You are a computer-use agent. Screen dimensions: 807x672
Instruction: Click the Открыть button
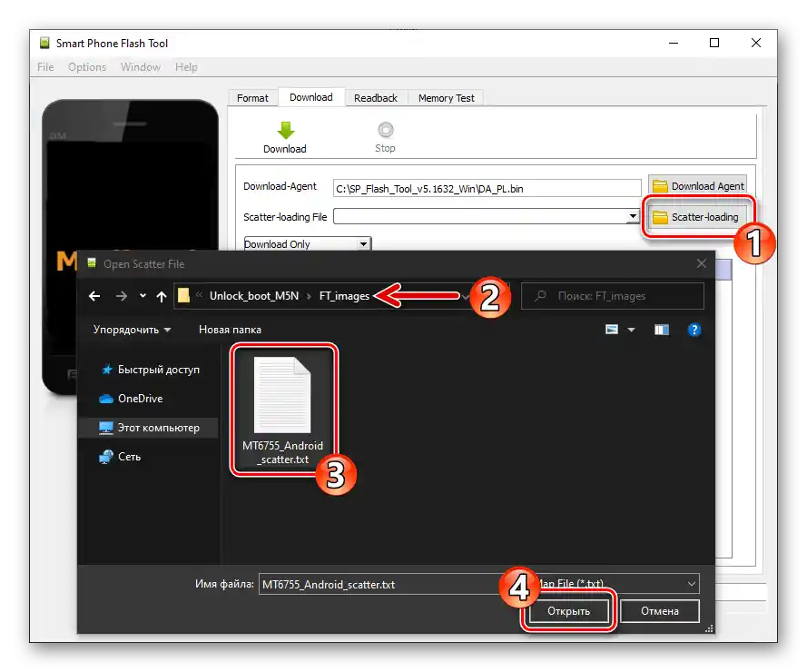tap(568, 611)
